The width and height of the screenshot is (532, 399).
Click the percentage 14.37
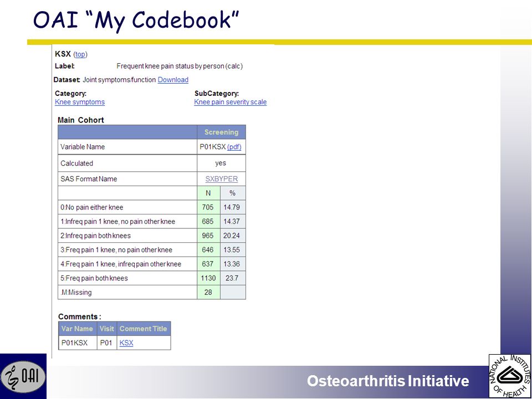click(232, 222)
